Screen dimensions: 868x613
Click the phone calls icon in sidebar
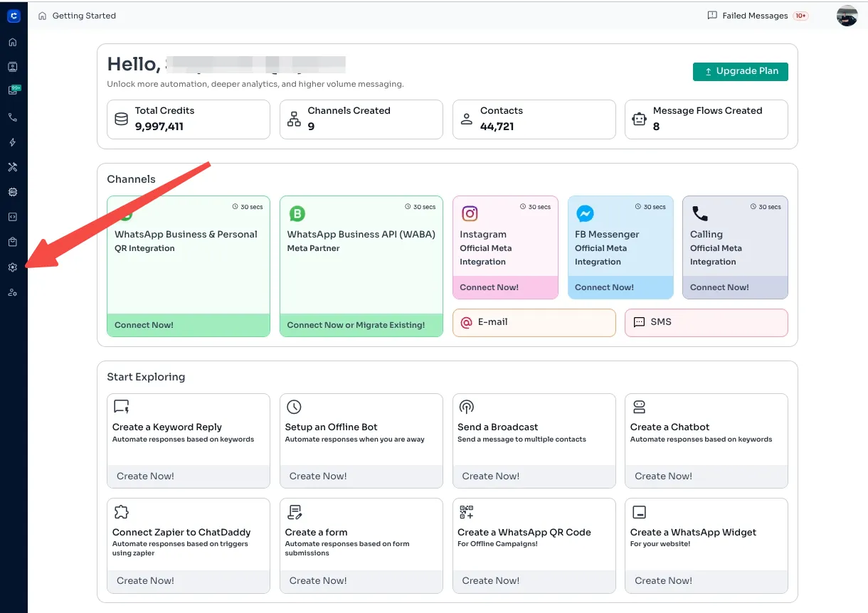13,117
